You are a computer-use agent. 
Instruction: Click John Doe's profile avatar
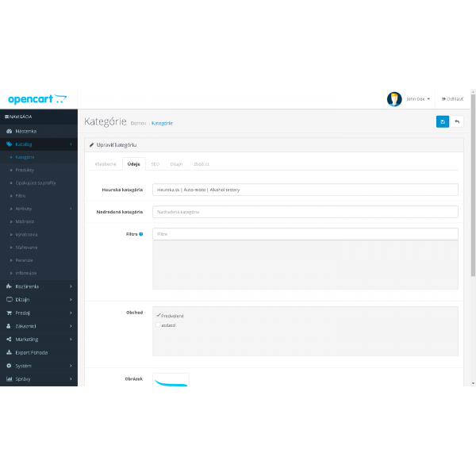(x=394, y=99)
